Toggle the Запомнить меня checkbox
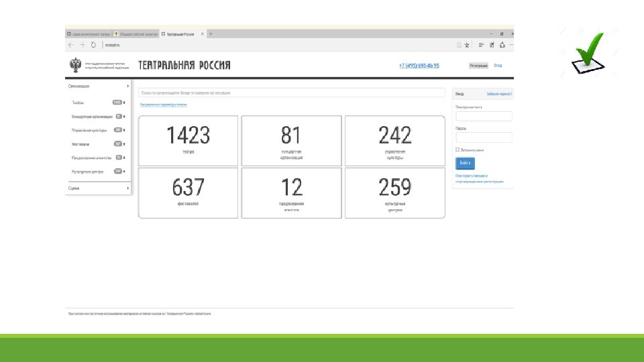The height and width of the screenshot is (362, 644). [x=458, y=149]
